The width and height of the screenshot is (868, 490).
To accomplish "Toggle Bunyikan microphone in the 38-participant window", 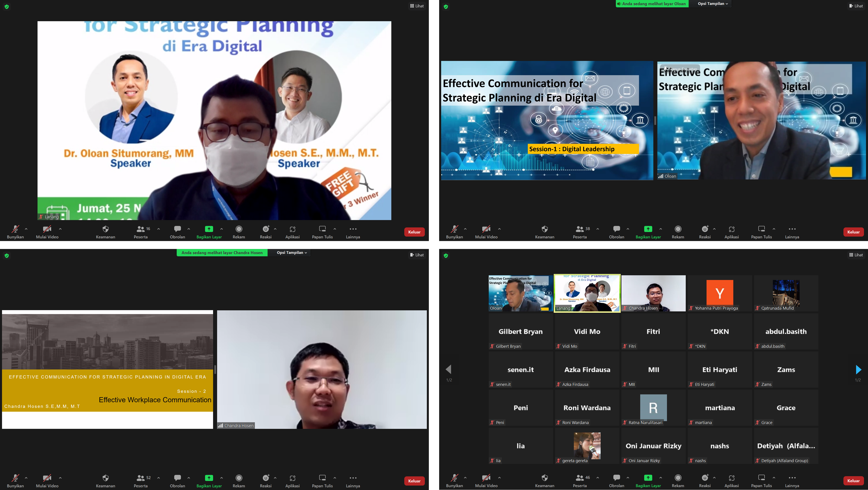I will pyautogui.click(x=454, y=232).
